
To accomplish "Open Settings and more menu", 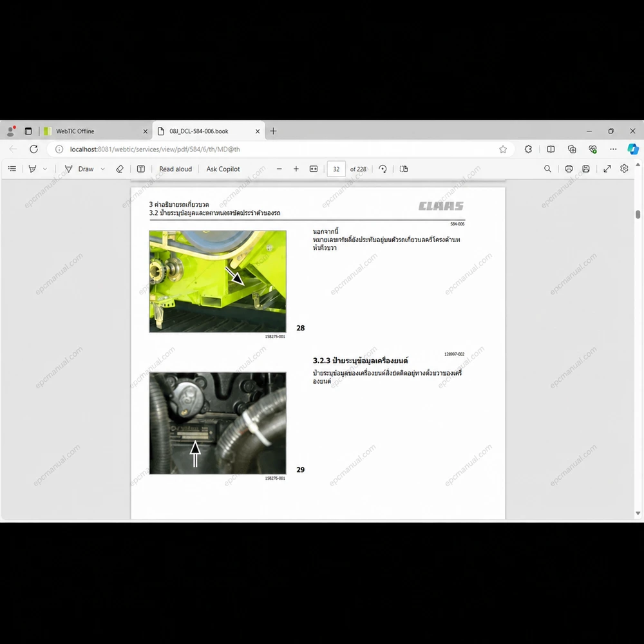I will click(613, 149).
